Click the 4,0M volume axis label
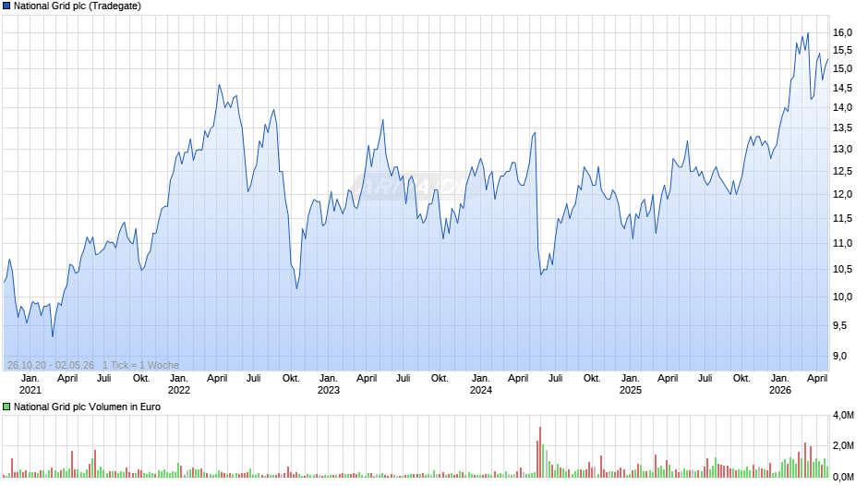Viewport: 868px width, 486px height. click(x=843, y=415)
